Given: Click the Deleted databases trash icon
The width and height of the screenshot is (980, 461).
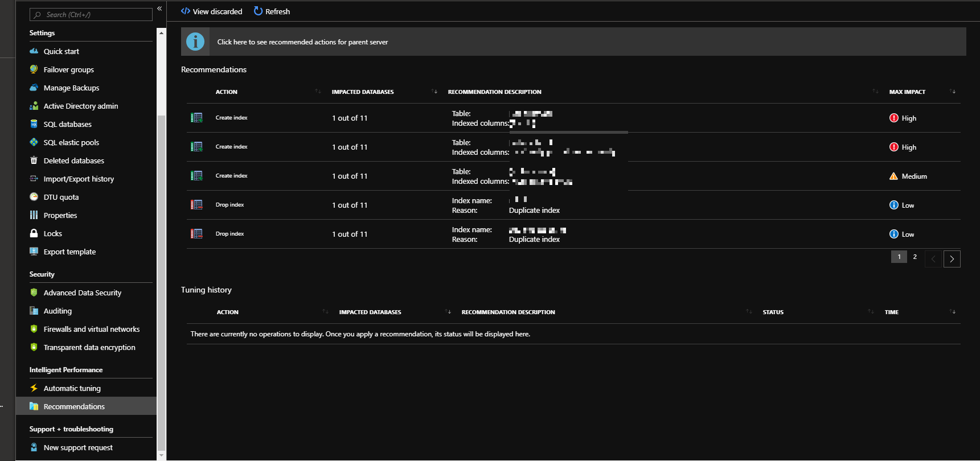Looking at the screenshot, I should coord(34,160).
